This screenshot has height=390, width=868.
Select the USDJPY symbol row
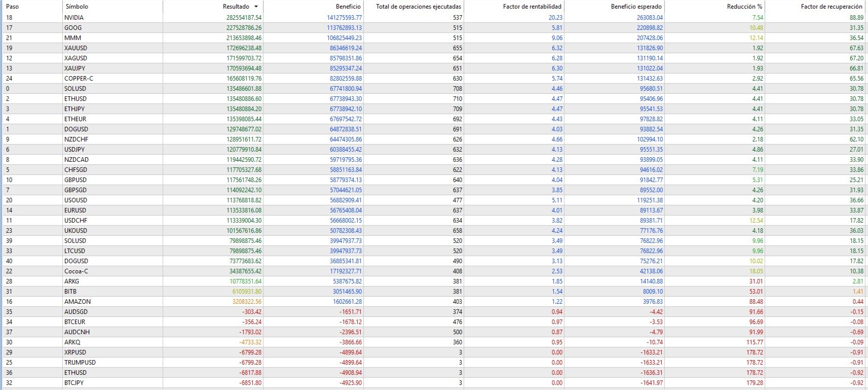434,149
